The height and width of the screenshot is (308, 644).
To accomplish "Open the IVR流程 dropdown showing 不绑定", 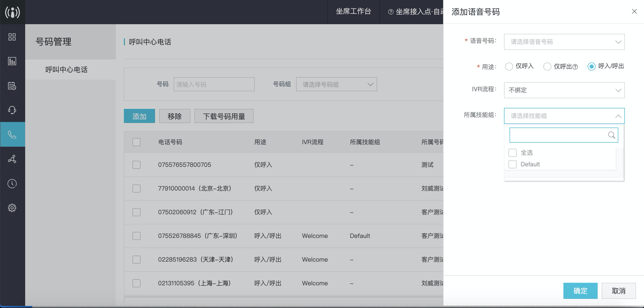I will [564, 90].
